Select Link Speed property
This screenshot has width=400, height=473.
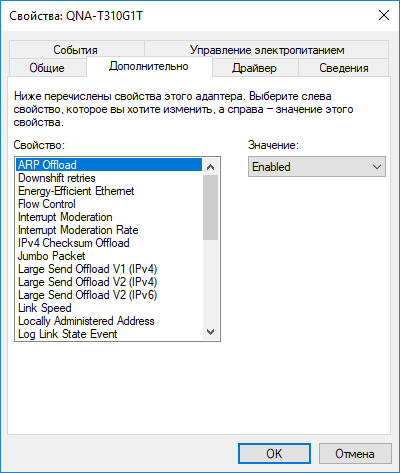(109, 308)
